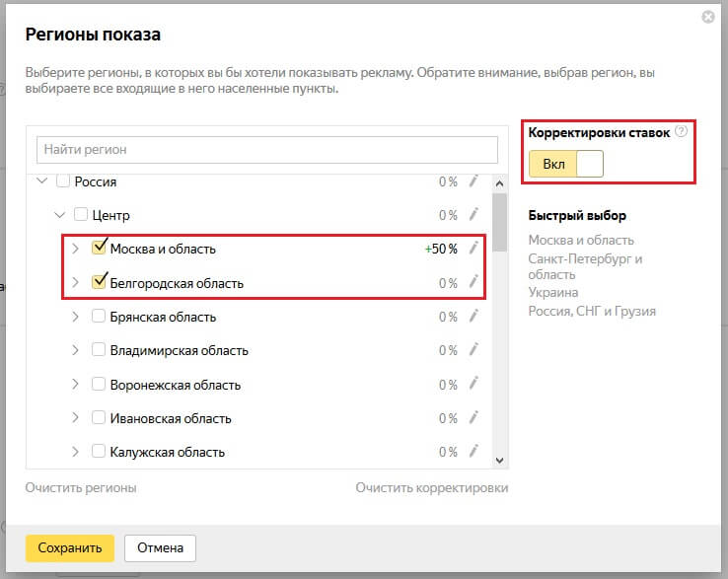The height and width of the screenshot is (579, 728).
Task: Collapse the Россия tree node
Action: tap(41, 181)
